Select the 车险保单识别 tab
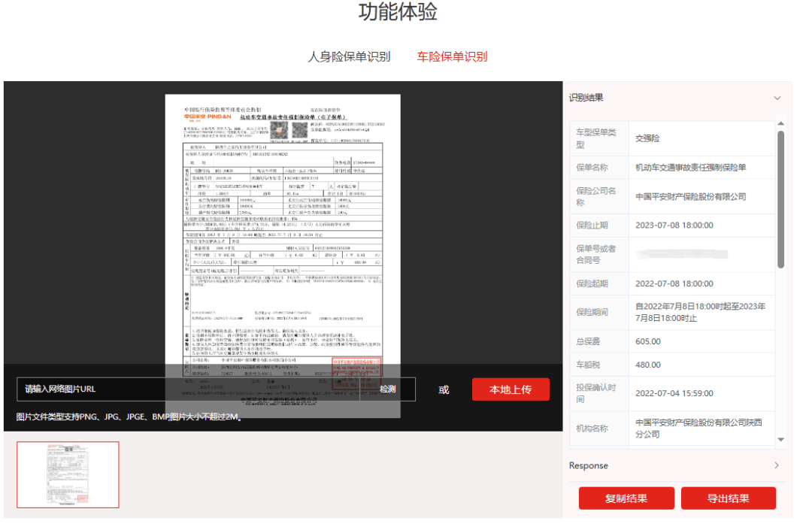The height and width of the screenshot is (530, 812). tap(452, 56)
